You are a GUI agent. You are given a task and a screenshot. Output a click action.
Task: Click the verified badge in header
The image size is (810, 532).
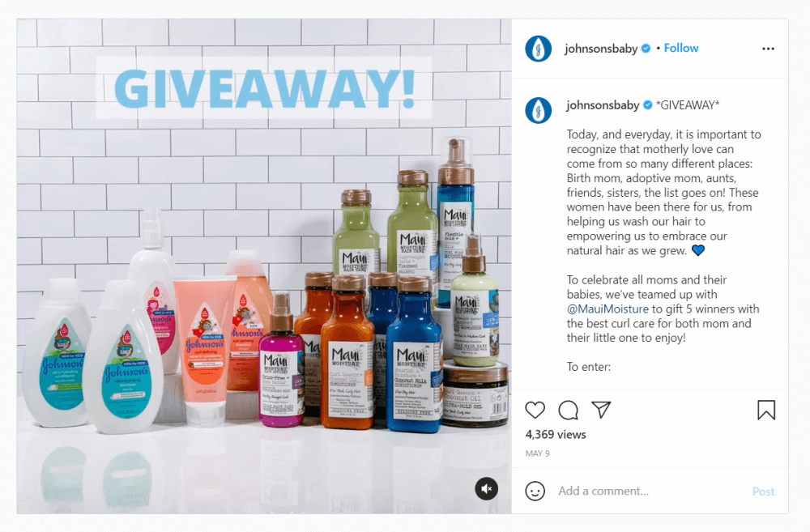pos(646,49)
